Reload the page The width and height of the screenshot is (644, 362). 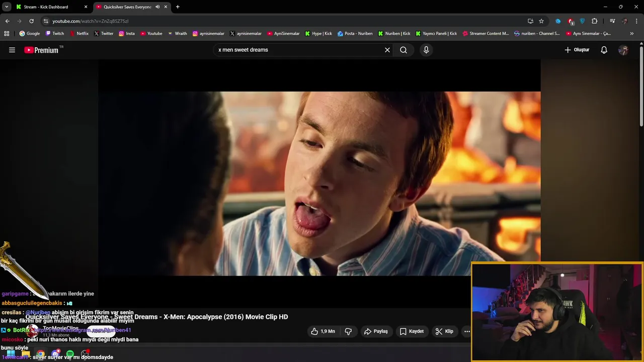click(31, 21)
